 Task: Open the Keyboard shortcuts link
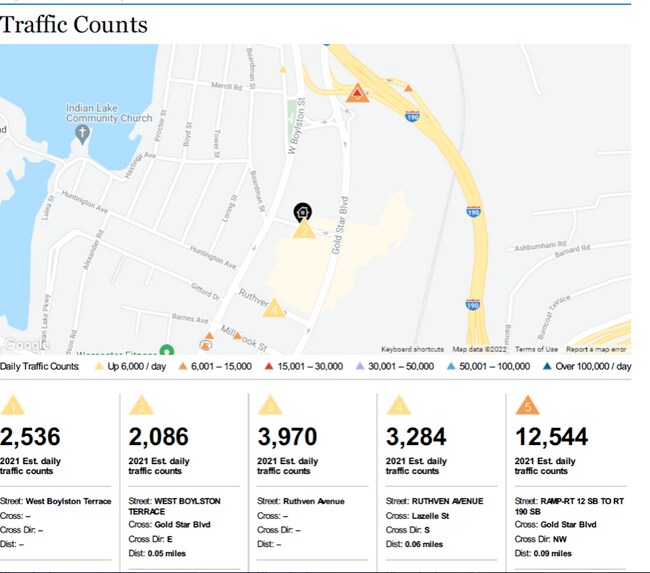(412, 349)
